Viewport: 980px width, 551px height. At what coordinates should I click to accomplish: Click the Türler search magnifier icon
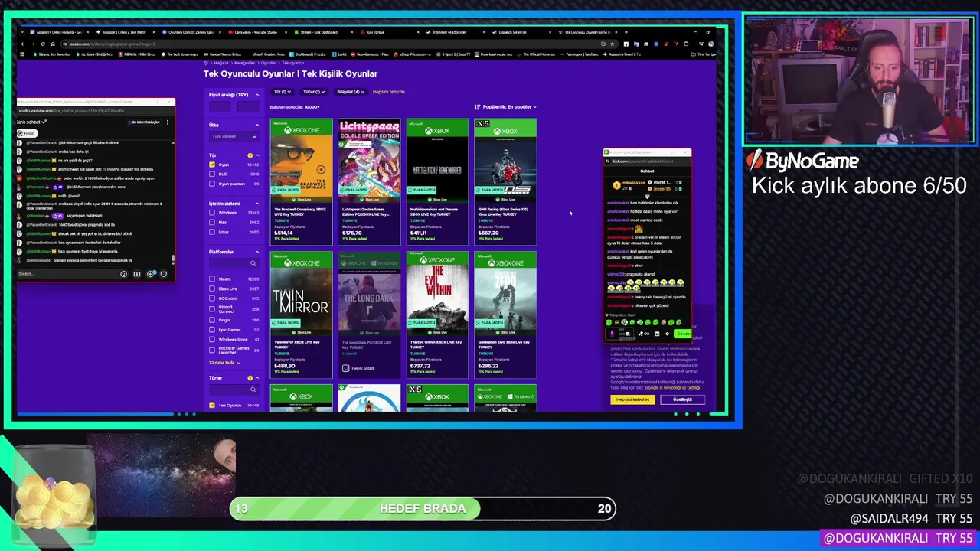[x=253, y=390]
